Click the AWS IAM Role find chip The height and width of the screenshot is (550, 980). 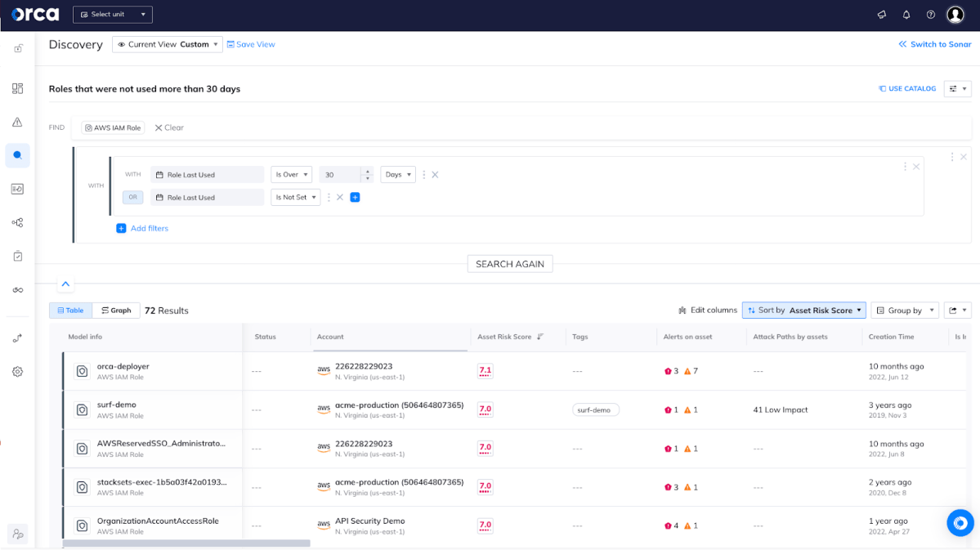(113, 128)
